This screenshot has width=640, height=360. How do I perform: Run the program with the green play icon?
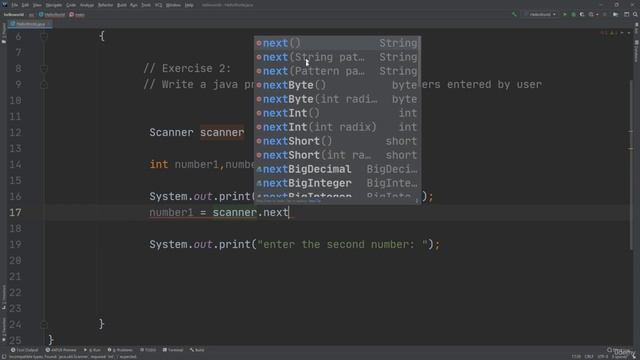(x=565, y=14)
